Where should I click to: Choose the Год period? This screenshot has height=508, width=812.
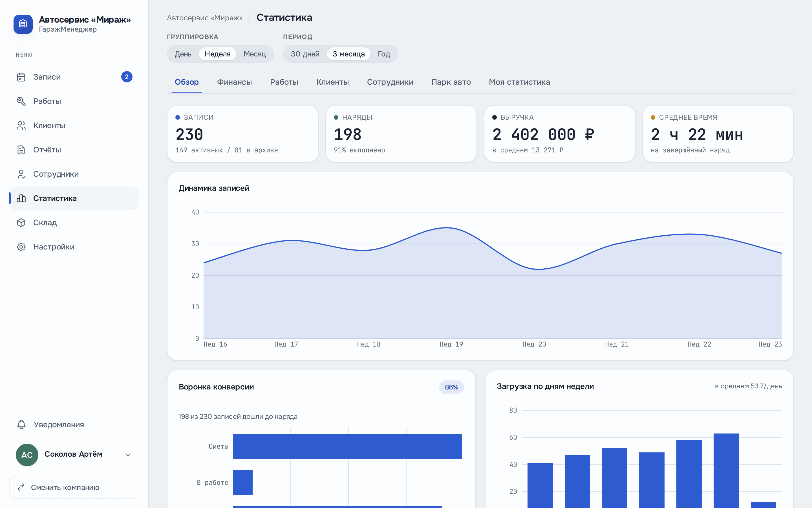click(384, 54)
